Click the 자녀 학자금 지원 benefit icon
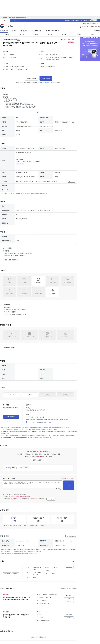This screenshot has height=644, width=100. coord(67,280)
